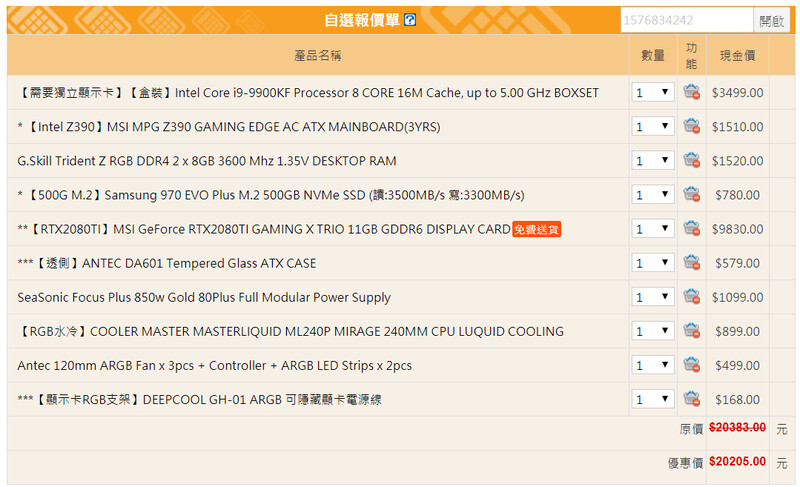Click the 優惠價 label
The height and width of the screenshot is (487, 800).
point(686,463)
